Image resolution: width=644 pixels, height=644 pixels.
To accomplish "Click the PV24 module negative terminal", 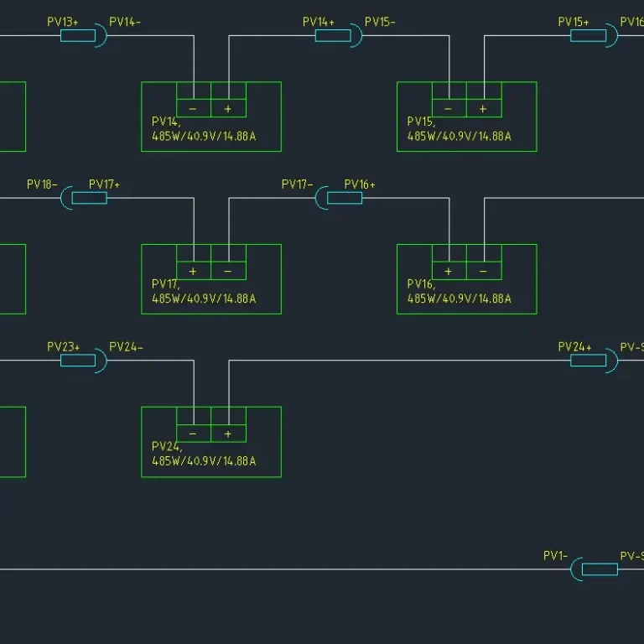I will (193, 434).
